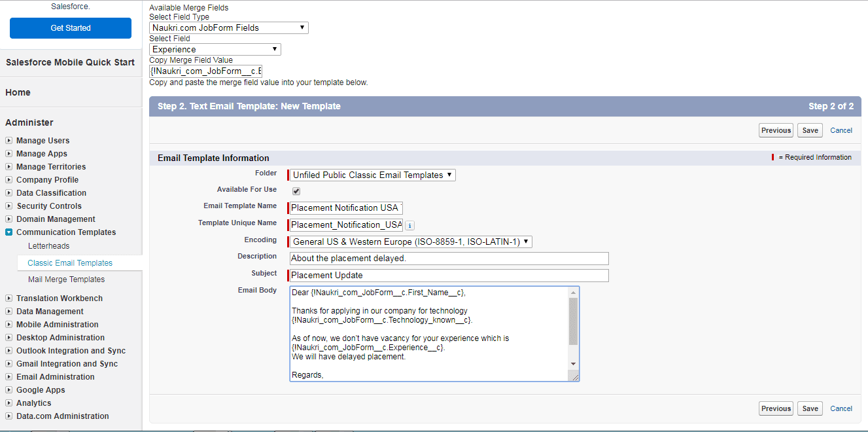The height and width of the screenshot is (432, 868).
Task: Expand the Security Controls section arrow
Action: coord(9,206)
